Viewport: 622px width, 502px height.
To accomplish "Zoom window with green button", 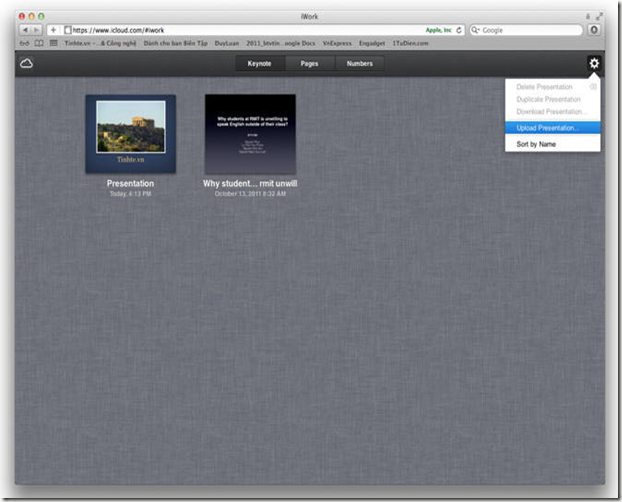I will click(x=41, y=16).
